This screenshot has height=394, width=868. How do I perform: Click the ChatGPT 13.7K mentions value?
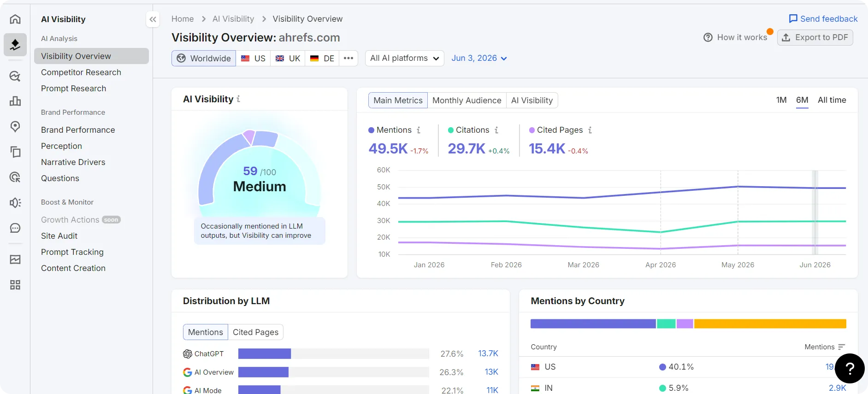click(488, 353)
